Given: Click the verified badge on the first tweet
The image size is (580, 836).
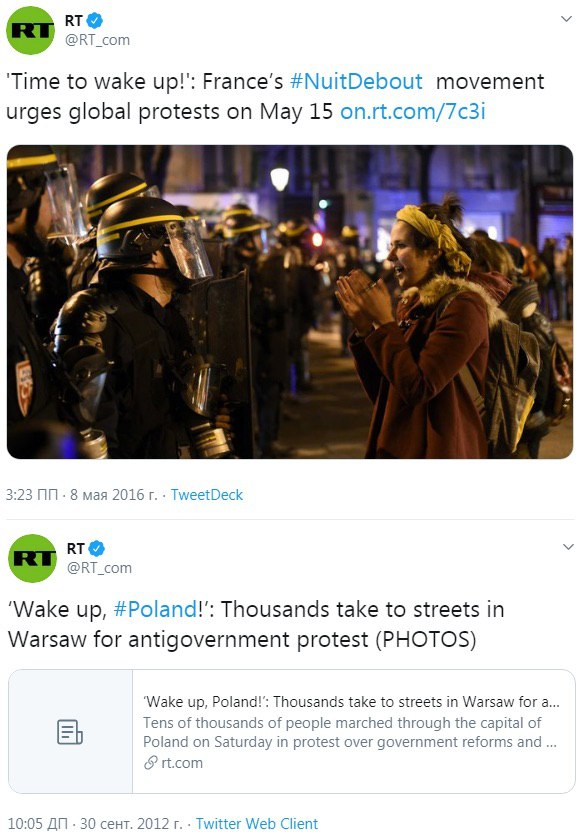Looking at the screenshot, I should click(x=95, y=21).
